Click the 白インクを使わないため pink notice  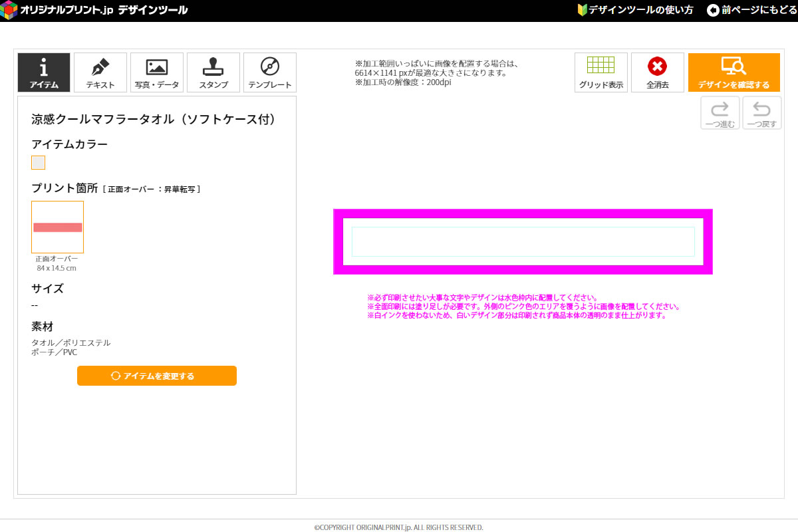coord(517,316)
